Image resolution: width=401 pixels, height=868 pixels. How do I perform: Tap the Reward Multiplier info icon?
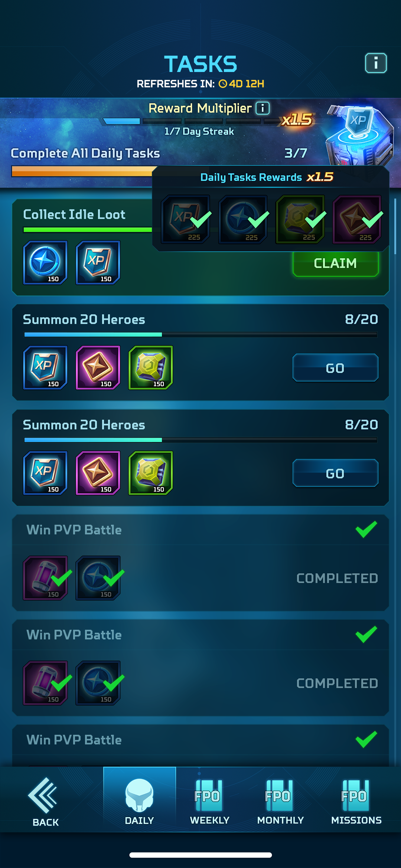coord(263,108)
